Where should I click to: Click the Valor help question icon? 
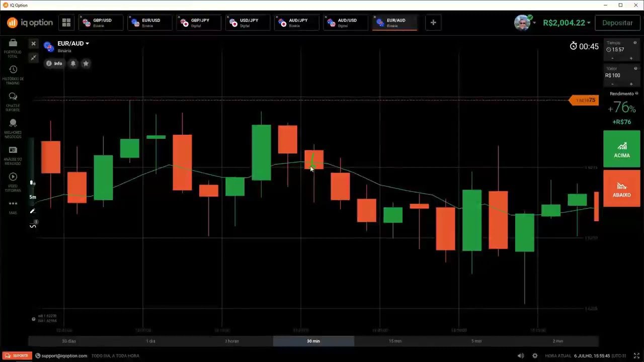click(635, 68)
